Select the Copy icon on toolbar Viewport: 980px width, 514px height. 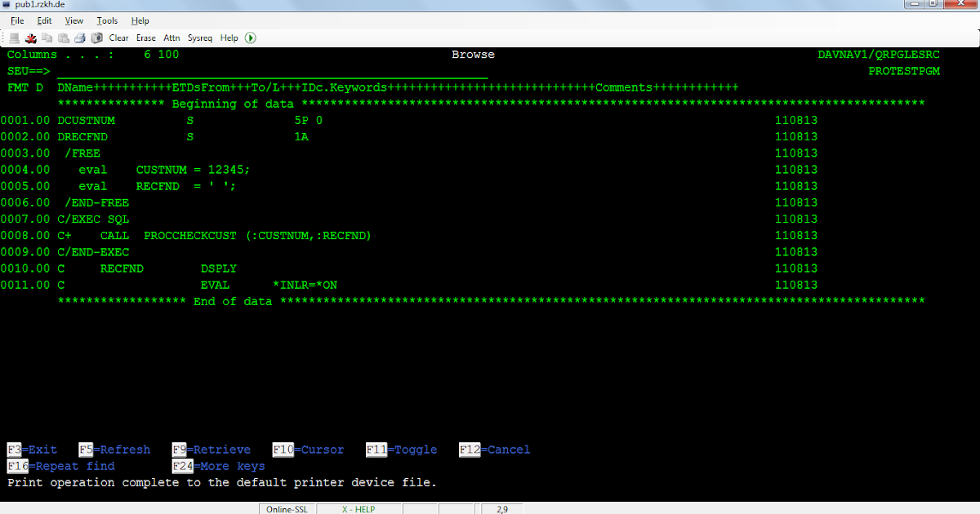point(47,38)
